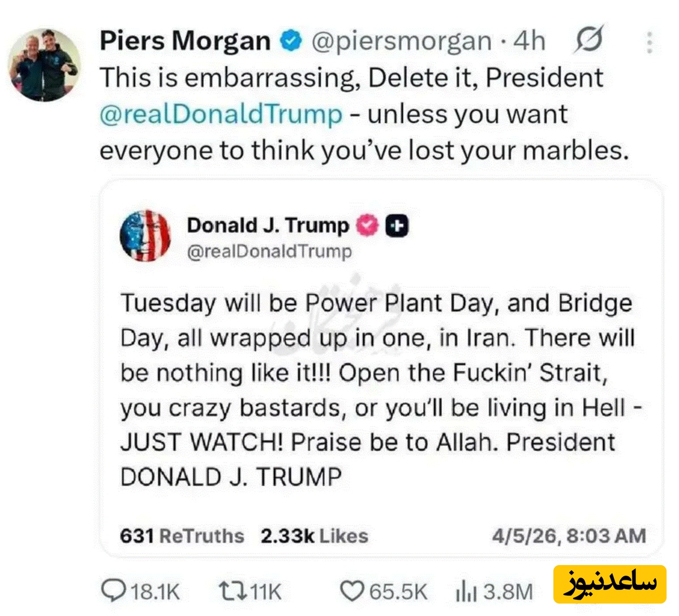Viewport: 679px width, 616px height.
Task: Click the repost arrows icon with 11K
Action: 250,592
